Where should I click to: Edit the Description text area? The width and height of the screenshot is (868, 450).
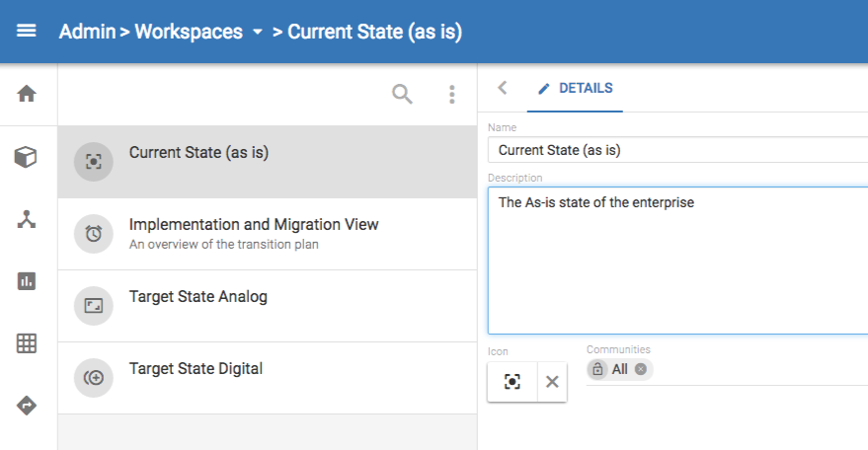point(677,261)
